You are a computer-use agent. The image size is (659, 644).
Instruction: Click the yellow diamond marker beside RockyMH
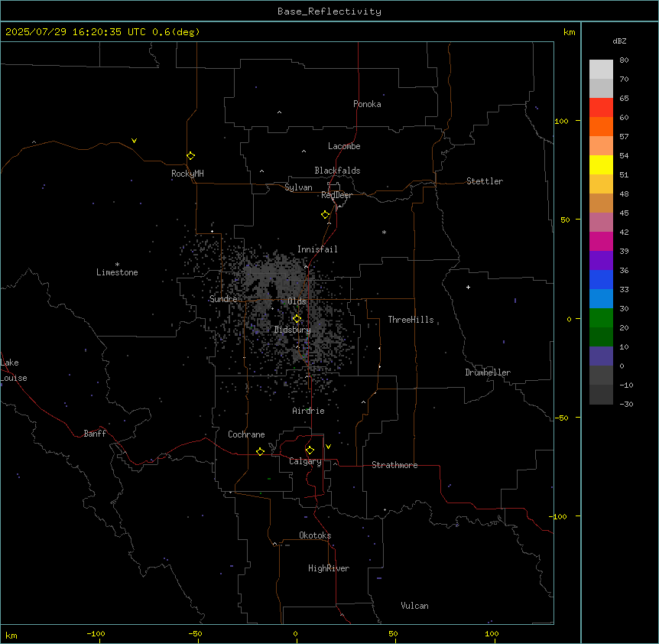pos(191,156)
